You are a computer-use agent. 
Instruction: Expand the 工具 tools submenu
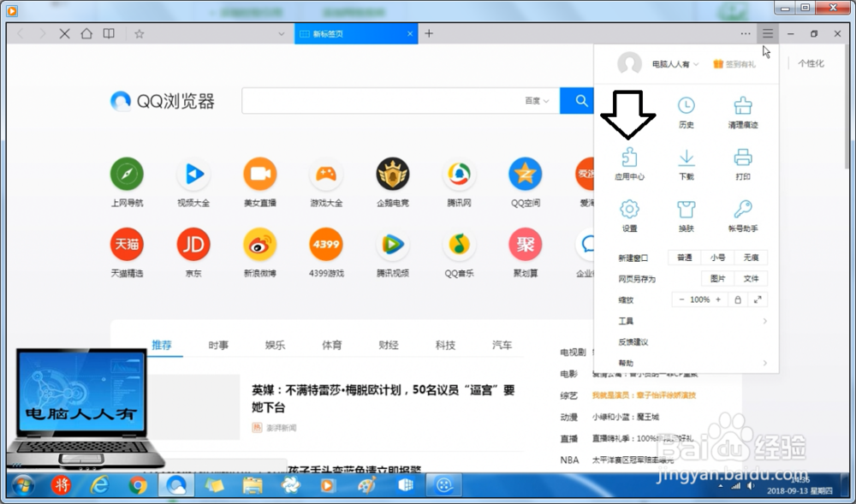point(693,321)
